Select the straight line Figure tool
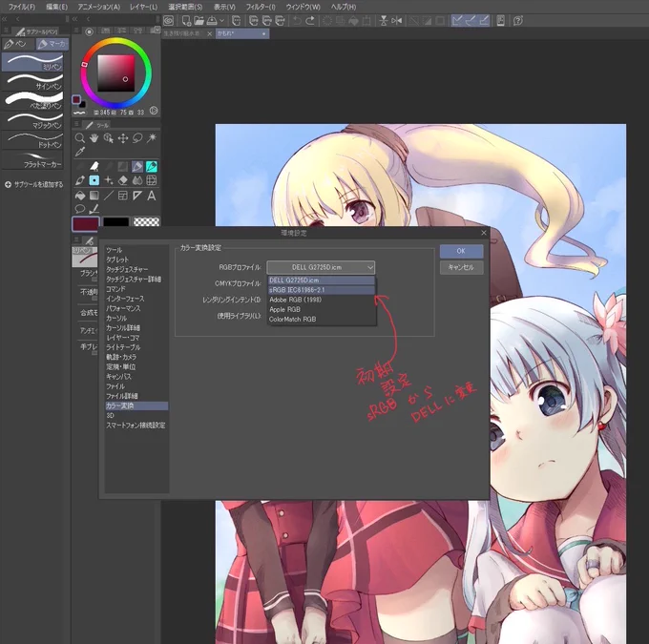The height and width of the screenshot is (644, 649). coord(109,196)
